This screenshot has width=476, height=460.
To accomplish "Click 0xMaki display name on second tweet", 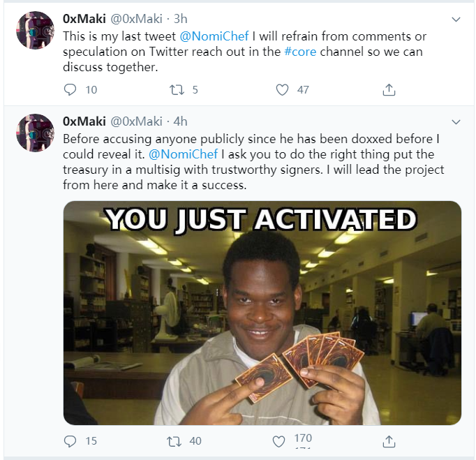I will tap(83, 121).
